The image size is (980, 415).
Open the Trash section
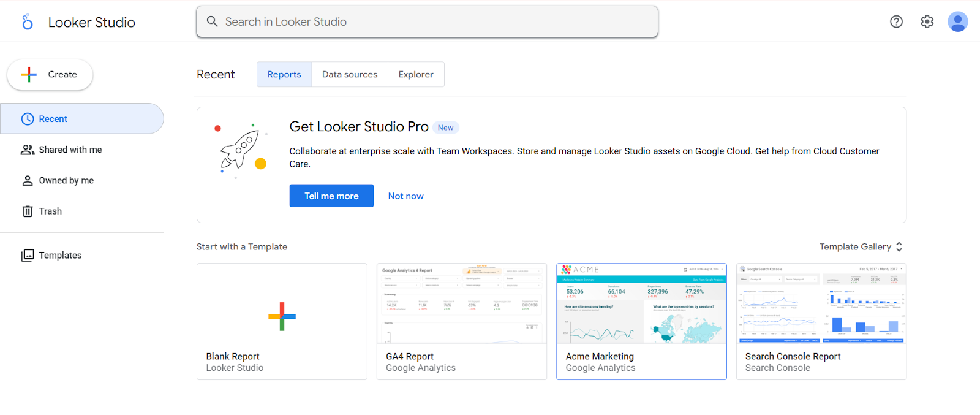pyautogui.click(x=82, y=211)
